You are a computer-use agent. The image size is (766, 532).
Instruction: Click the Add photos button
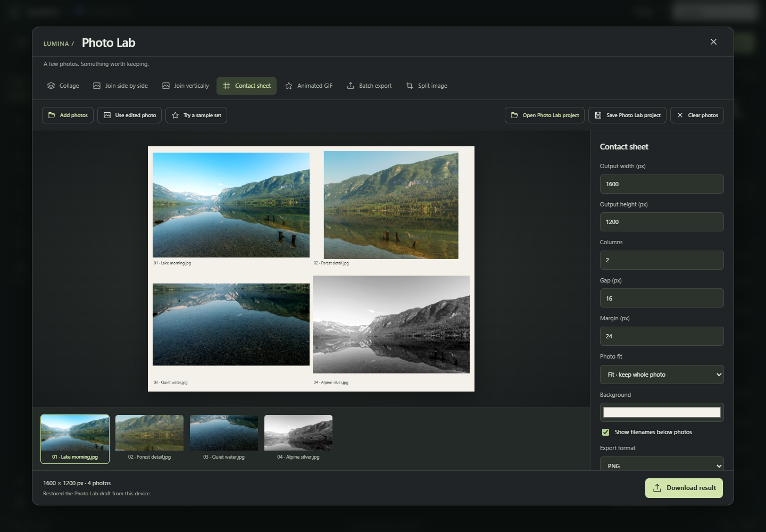coord(68,115)
